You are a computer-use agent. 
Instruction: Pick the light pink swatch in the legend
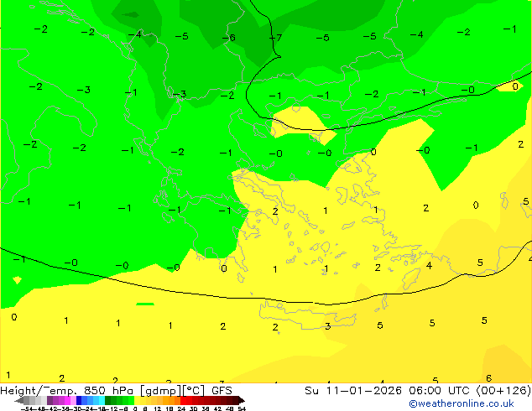coord(73,400)
